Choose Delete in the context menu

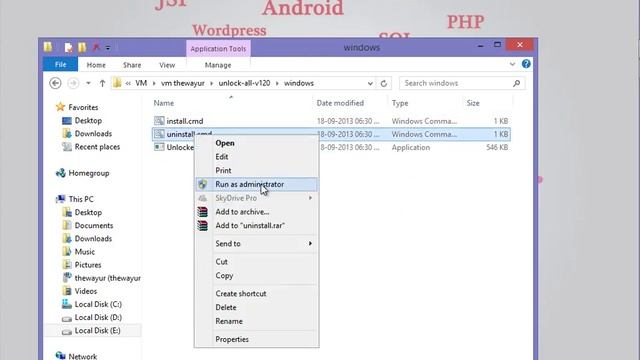[x=256, y=308]
